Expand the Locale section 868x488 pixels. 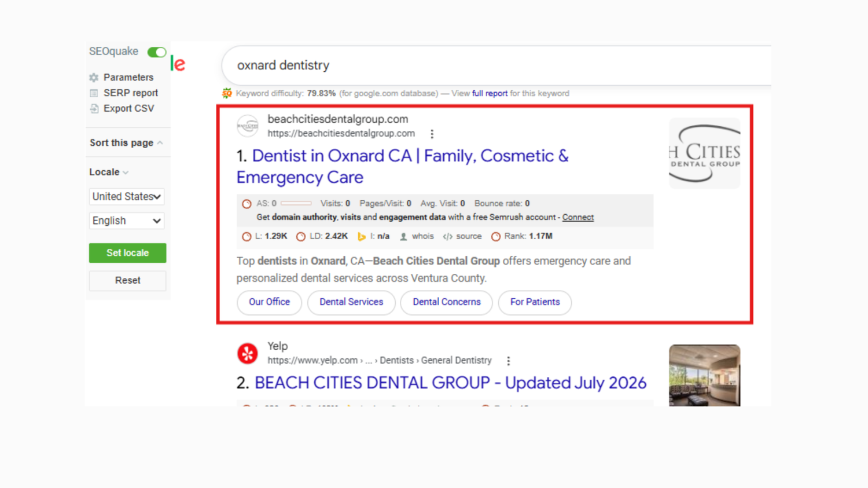coord(109,173)
